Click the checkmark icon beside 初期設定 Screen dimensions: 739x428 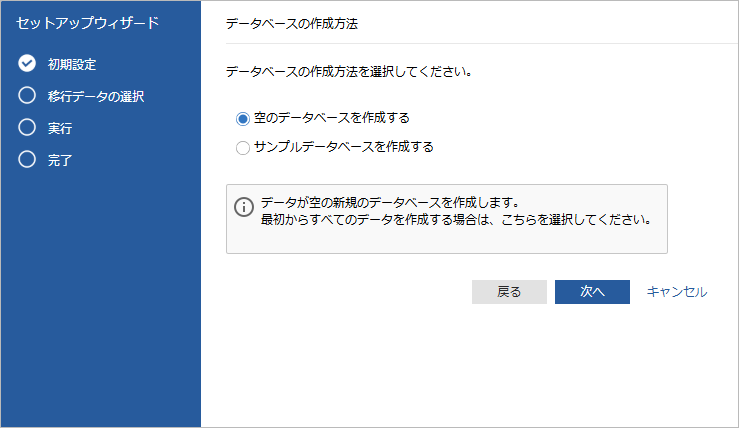(x=27, y=64)
